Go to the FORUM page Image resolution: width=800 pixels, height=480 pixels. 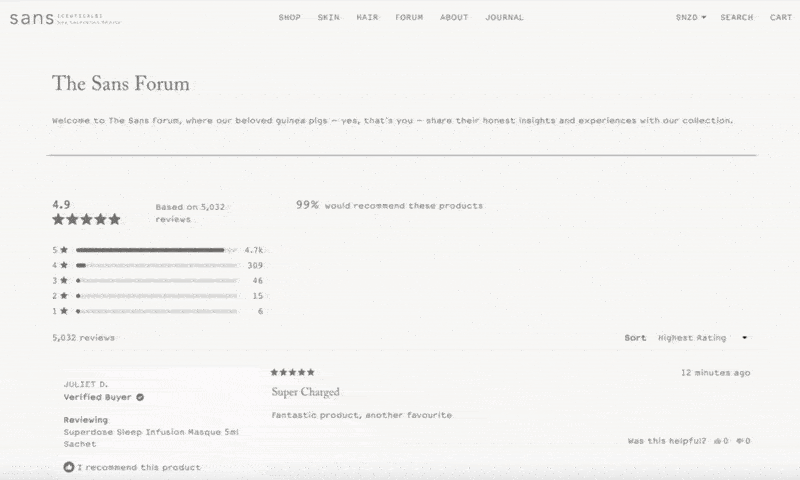pos(409,17)
